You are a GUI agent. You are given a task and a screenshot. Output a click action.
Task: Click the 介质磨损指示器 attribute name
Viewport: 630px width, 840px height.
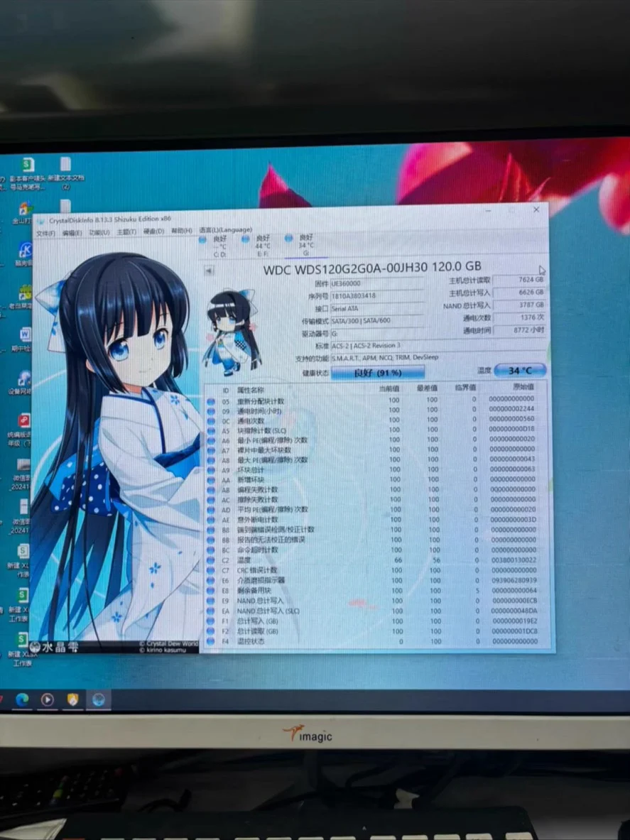(x=261, y=581)
